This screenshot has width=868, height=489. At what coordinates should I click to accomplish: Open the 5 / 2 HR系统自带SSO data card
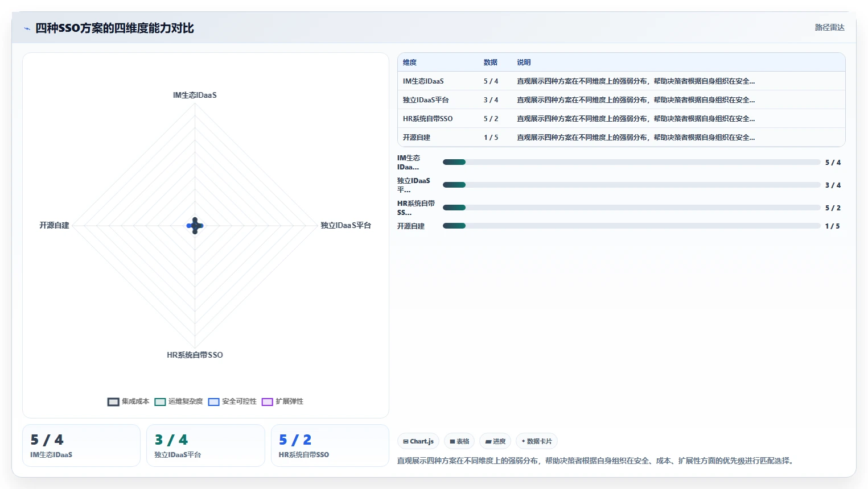coord(330,445)
